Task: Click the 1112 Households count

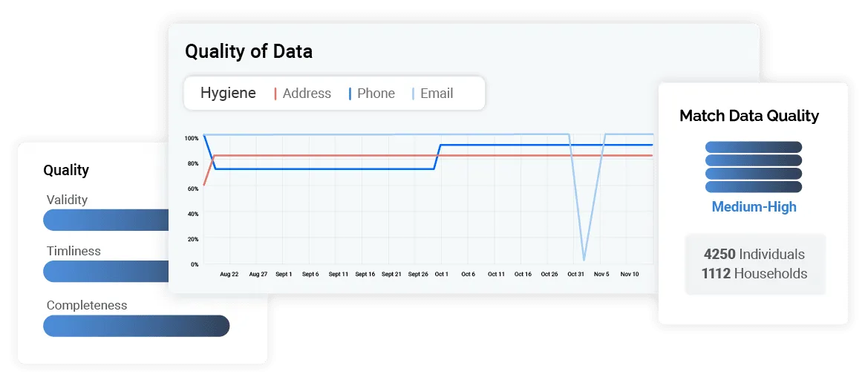Action: click(x=754, y=273)
